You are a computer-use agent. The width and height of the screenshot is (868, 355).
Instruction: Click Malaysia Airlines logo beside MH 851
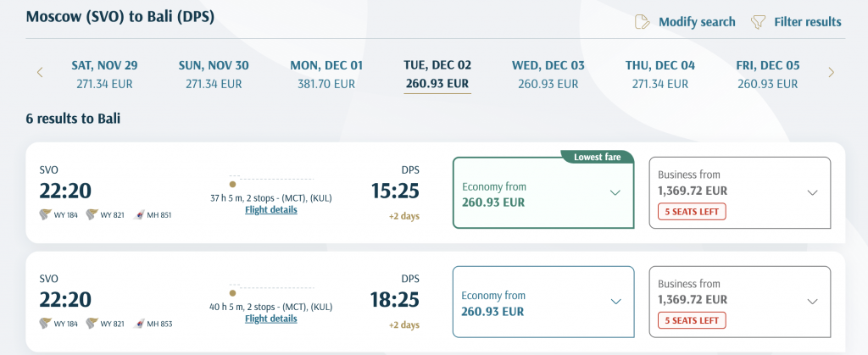coord(138,214)
